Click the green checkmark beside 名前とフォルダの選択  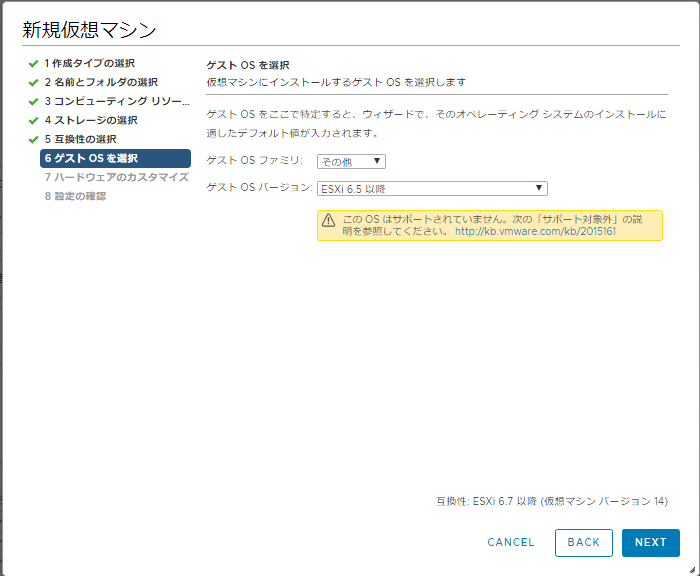[x=33, y=83]
